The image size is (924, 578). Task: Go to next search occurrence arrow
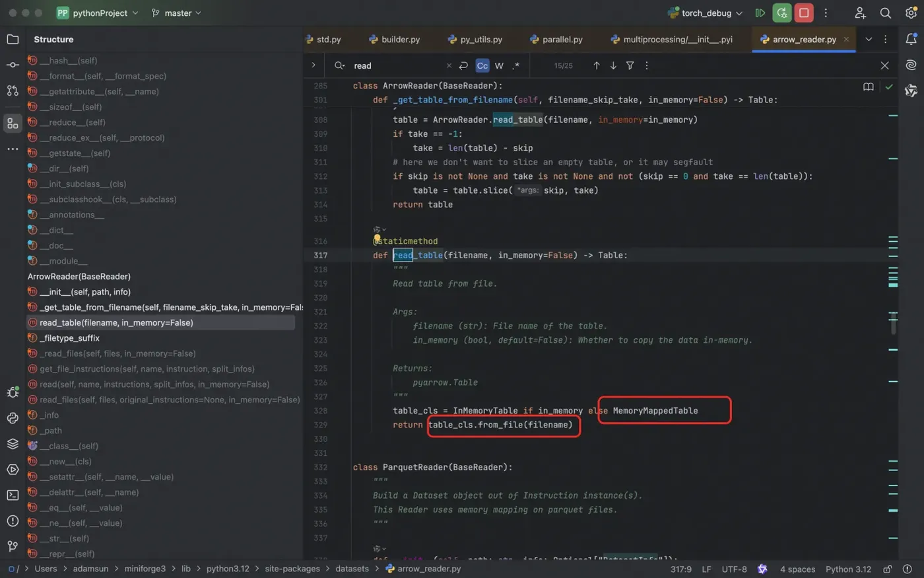coord(613,65)
